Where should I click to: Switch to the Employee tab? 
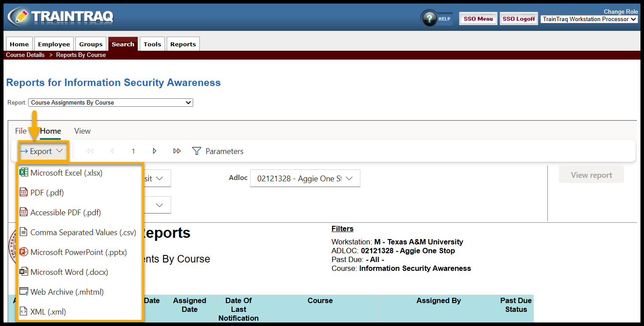(54, 44)
